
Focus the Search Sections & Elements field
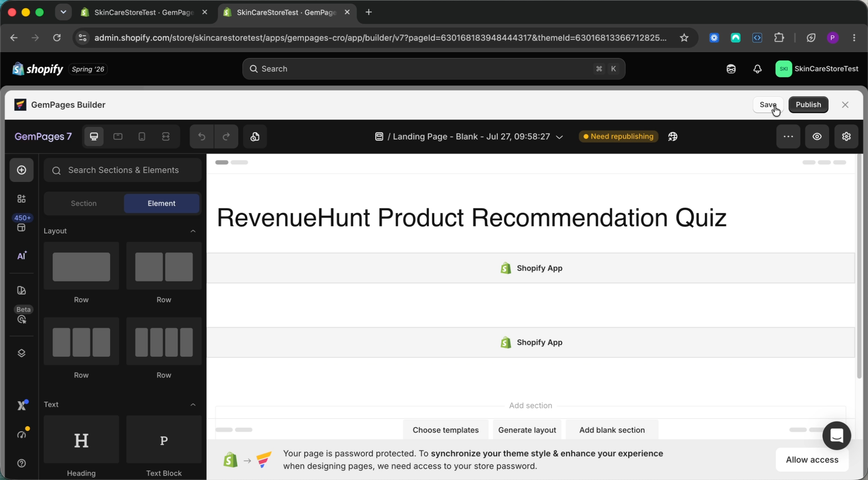pos(123,170)
